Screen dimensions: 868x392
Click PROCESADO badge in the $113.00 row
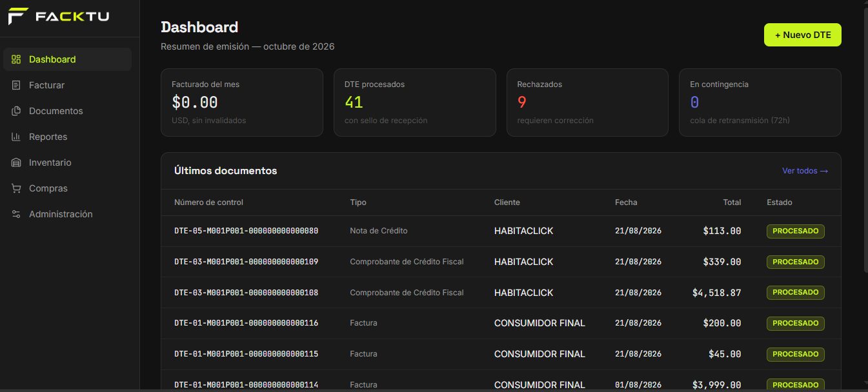796,231
